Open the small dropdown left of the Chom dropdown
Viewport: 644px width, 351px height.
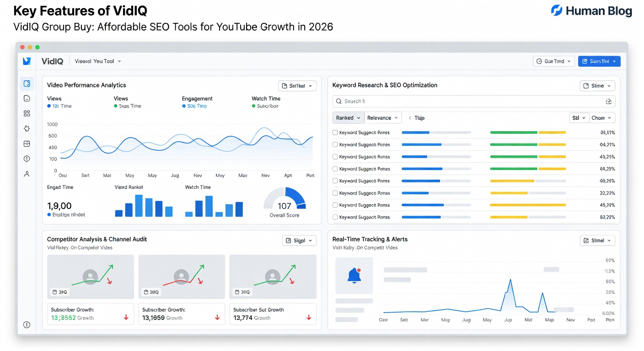point(579,118)
